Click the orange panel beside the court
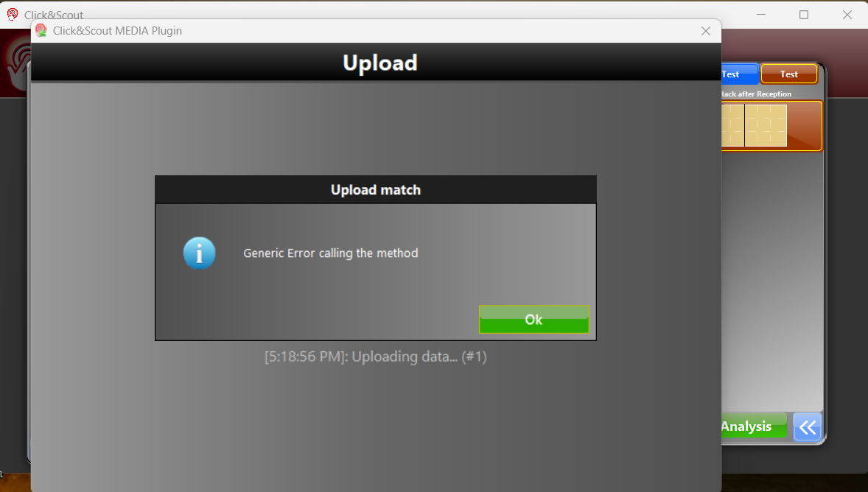 point(805,126)
